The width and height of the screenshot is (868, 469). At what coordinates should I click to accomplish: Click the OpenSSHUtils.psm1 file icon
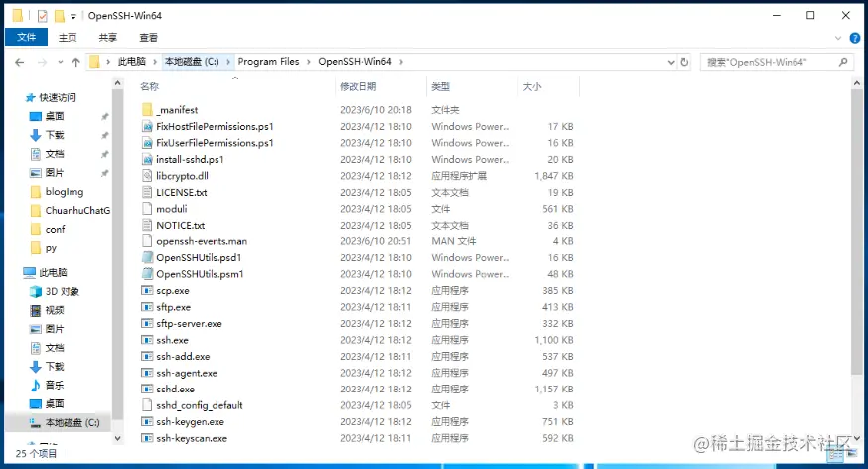[147, 274]
